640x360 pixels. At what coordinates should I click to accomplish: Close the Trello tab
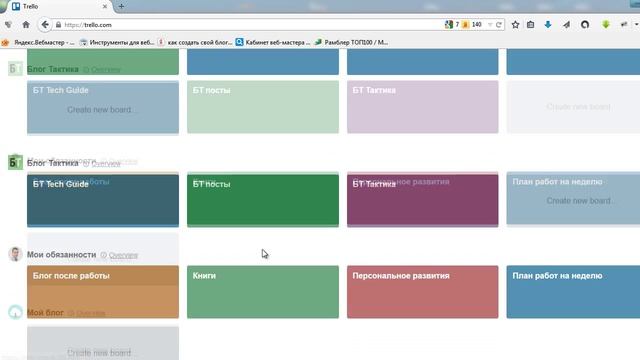105,7
